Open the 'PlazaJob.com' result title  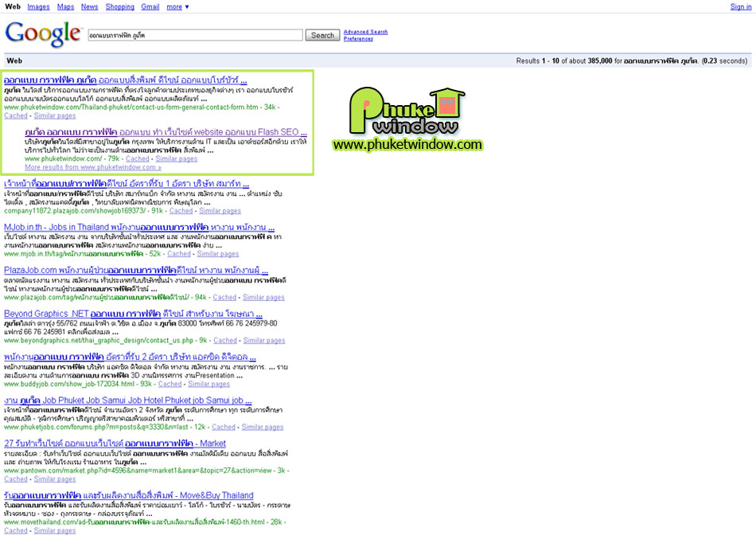(x=136, y=270)
